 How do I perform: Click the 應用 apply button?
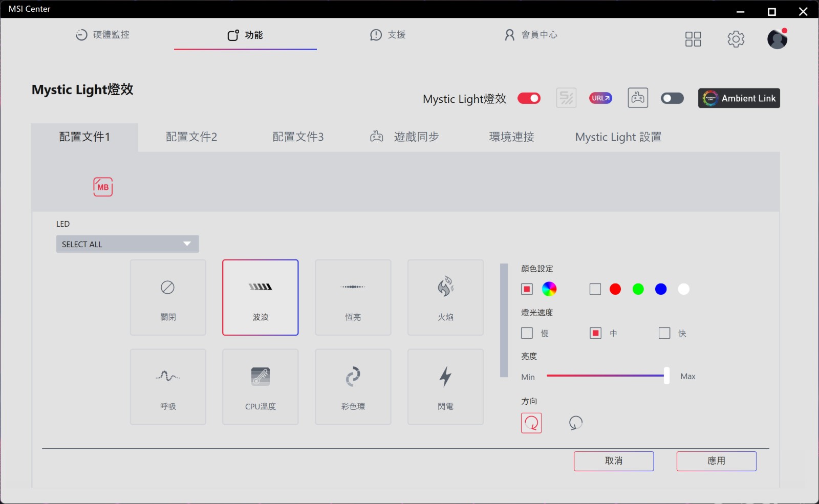(716, 461)
